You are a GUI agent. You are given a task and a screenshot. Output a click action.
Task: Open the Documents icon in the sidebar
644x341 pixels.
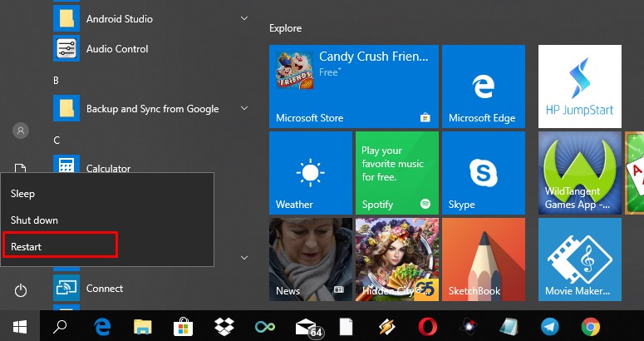(x=21, y=169)
